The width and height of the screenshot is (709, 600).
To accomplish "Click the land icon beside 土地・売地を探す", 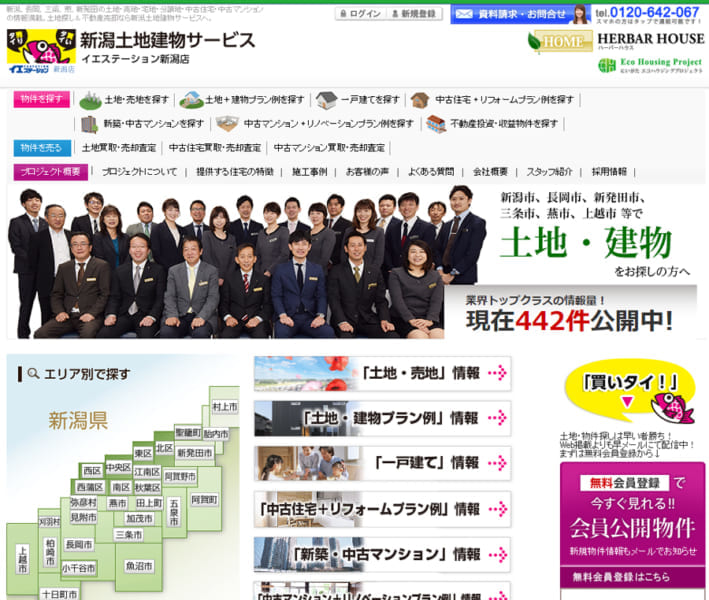I will (x=90, y=100).
